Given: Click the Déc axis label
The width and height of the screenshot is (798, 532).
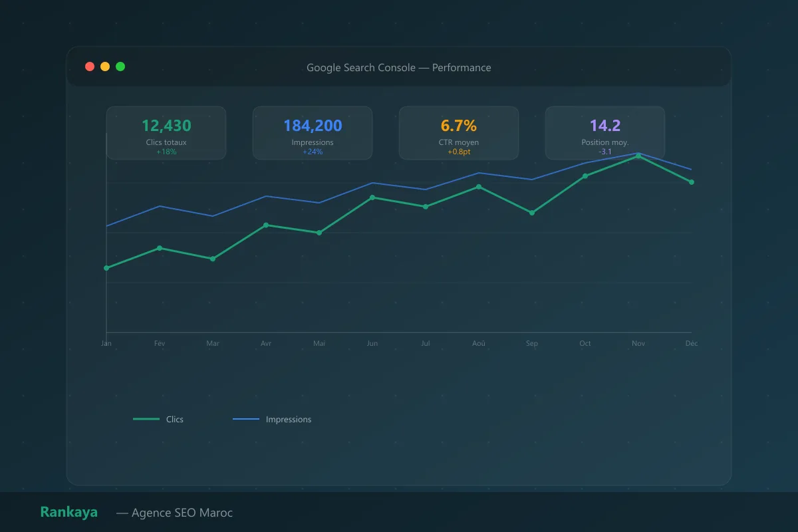Looking at the screenshot, I should [692, 343].
